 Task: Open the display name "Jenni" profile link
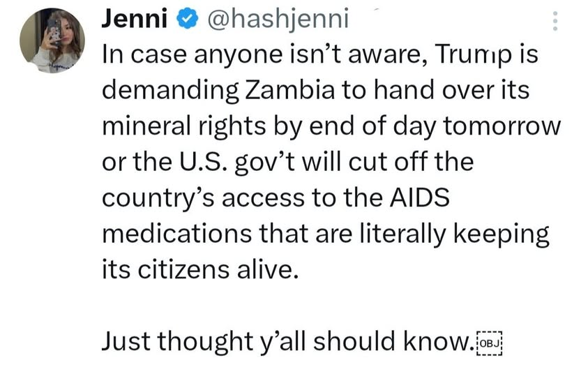pos(134,20)
